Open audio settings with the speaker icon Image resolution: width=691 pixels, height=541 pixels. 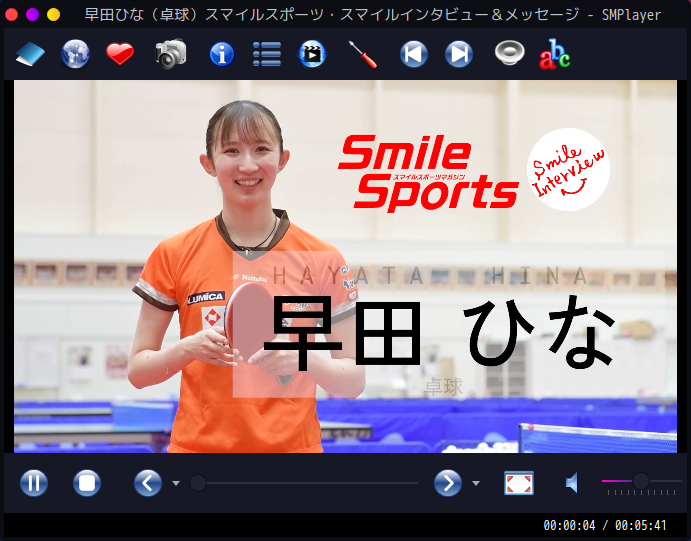click(509, 53)
